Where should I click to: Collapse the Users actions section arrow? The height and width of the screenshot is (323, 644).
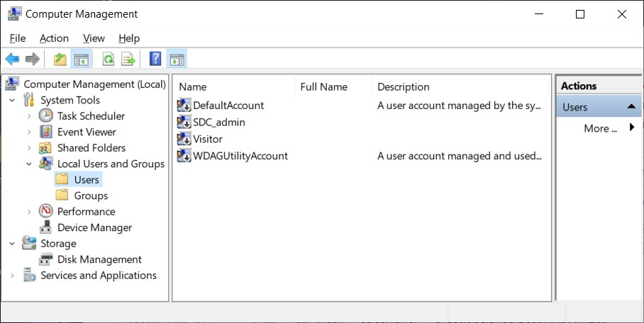point(632,107)
